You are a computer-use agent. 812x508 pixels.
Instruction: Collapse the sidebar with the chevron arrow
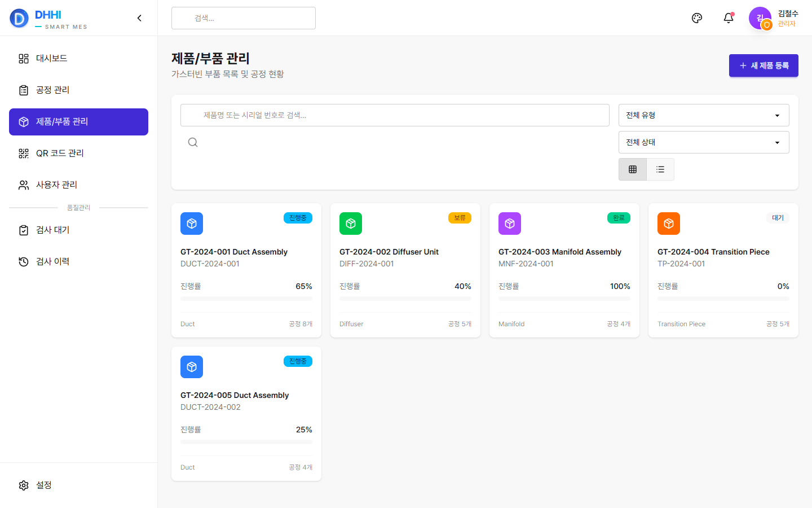point(139,18)
